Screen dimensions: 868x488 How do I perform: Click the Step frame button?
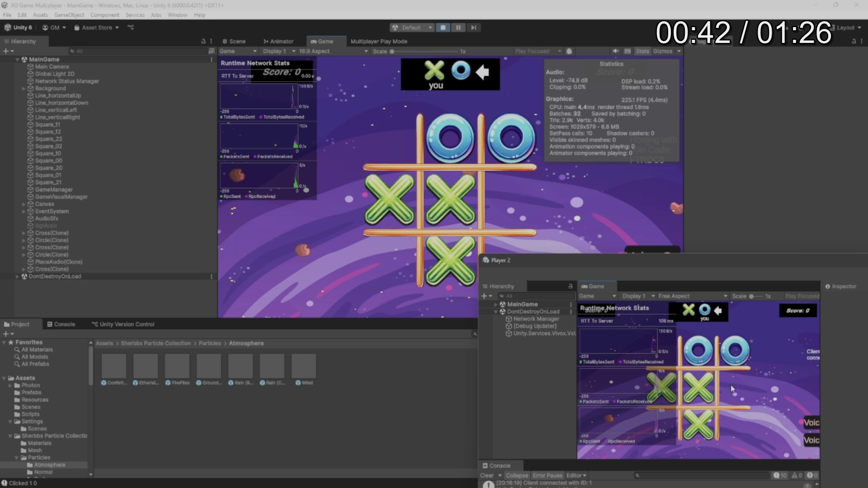tap(473, 28)
